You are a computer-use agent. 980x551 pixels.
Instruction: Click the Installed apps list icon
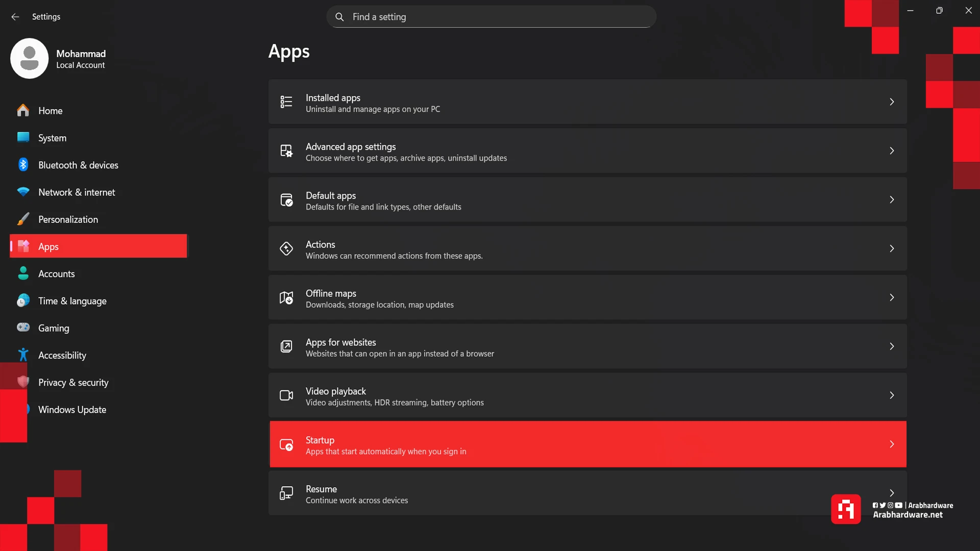pos(286,102)
